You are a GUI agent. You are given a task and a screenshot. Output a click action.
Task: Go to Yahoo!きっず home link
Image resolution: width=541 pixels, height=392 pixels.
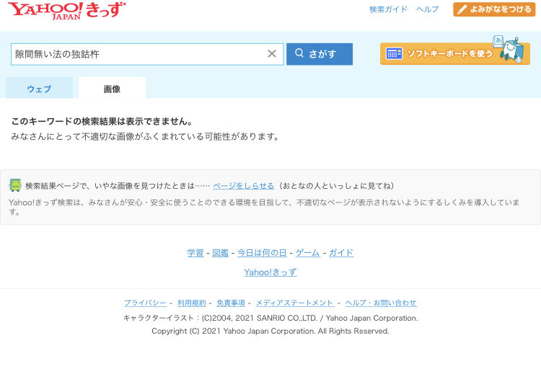pos(270,272)
